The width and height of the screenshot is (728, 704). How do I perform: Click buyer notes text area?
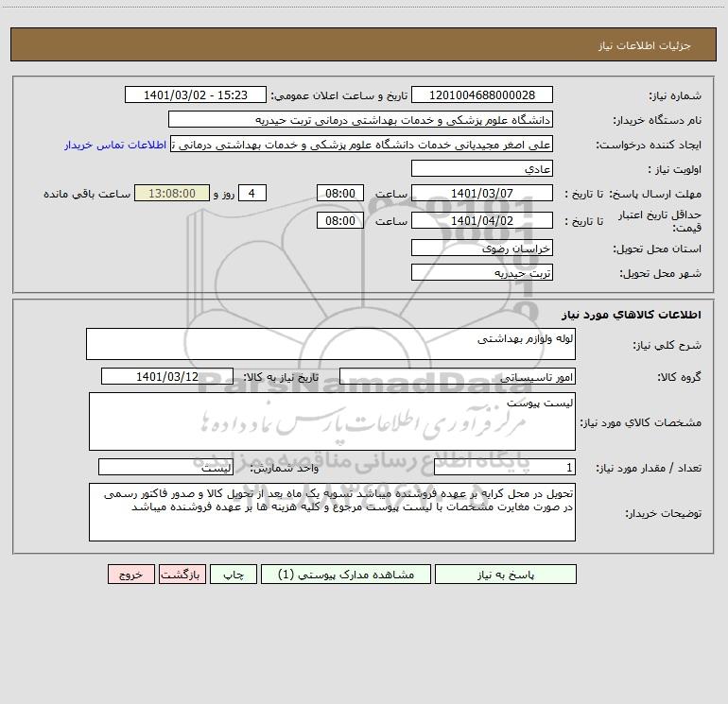click(332, 512)
